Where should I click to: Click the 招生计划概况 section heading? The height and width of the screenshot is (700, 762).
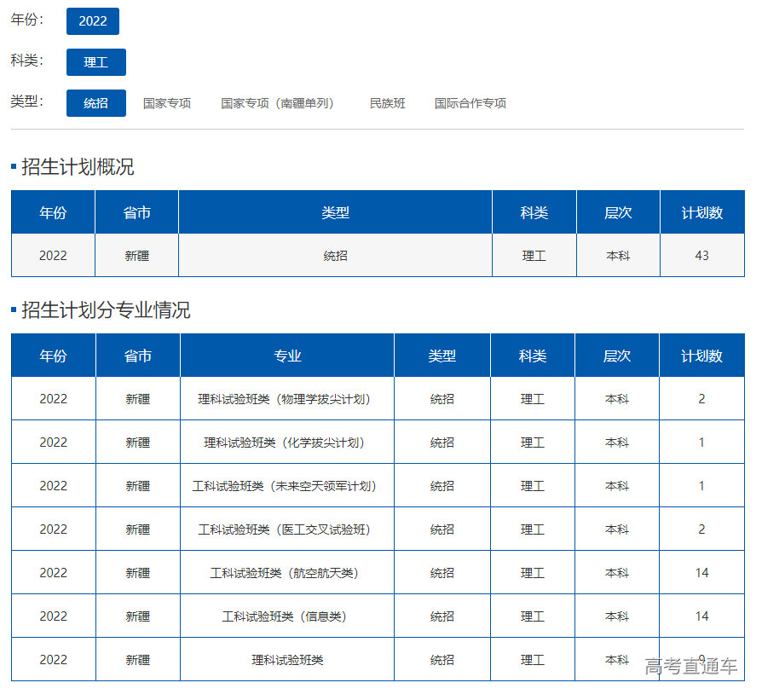(78, 167)
